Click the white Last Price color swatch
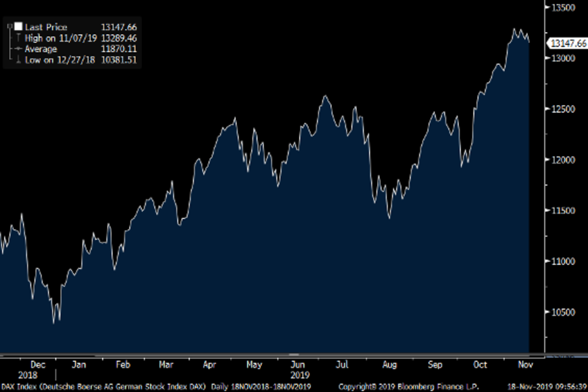This screenshot has width=588, height=392. (x=18, y=27)
